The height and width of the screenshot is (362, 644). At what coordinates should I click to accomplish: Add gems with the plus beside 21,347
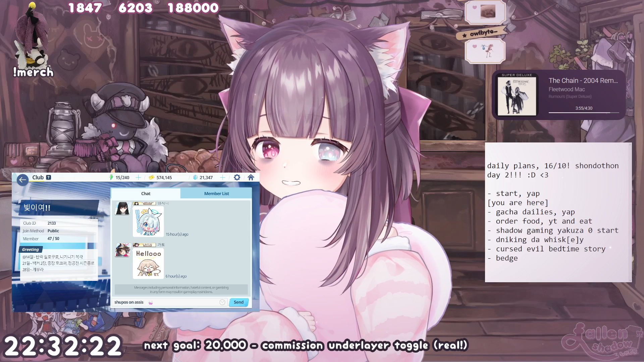click(222, 177)
